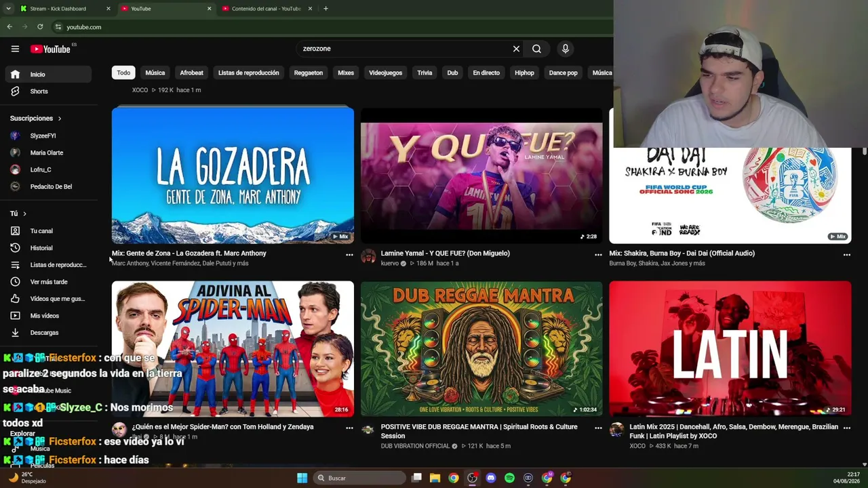Open Inicio in the sidebar
The image size is (868, 488).
[47, 75]
